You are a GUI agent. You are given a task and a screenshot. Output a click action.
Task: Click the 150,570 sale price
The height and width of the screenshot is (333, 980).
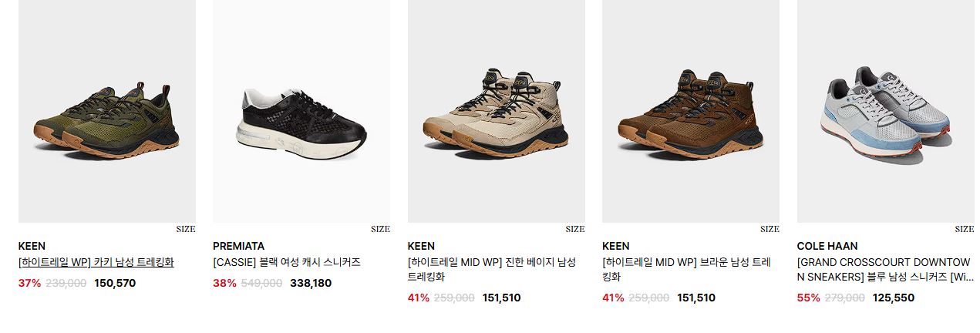coord(115,283)
